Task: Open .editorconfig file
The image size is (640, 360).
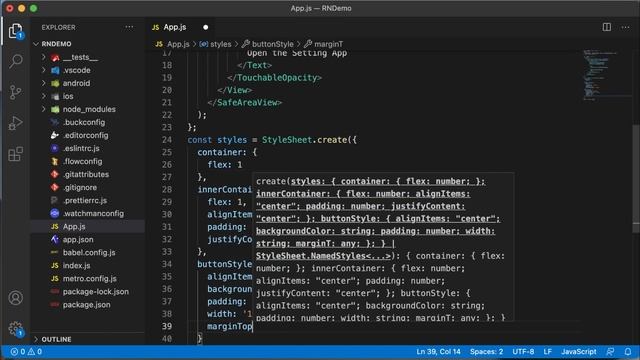Action: click(x=87, y=136)
